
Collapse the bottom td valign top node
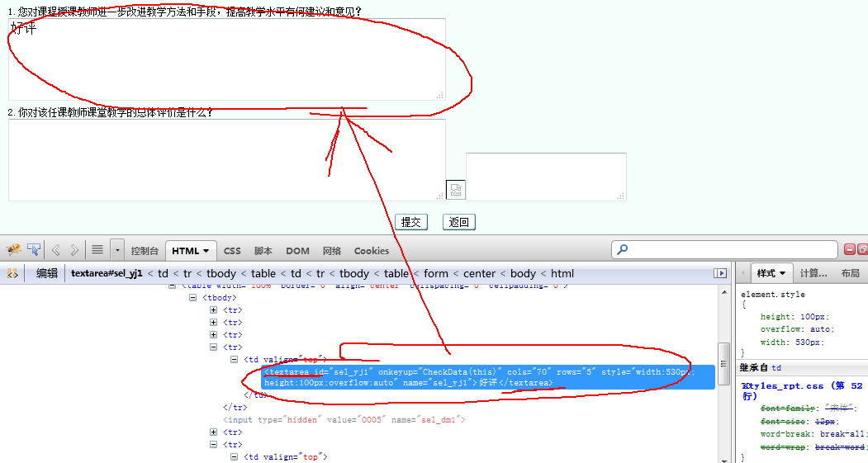(235, 457)
